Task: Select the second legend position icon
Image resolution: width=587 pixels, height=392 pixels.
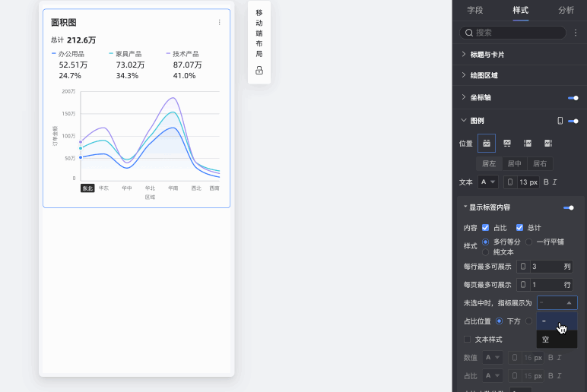Action: [x=507, y=144]
